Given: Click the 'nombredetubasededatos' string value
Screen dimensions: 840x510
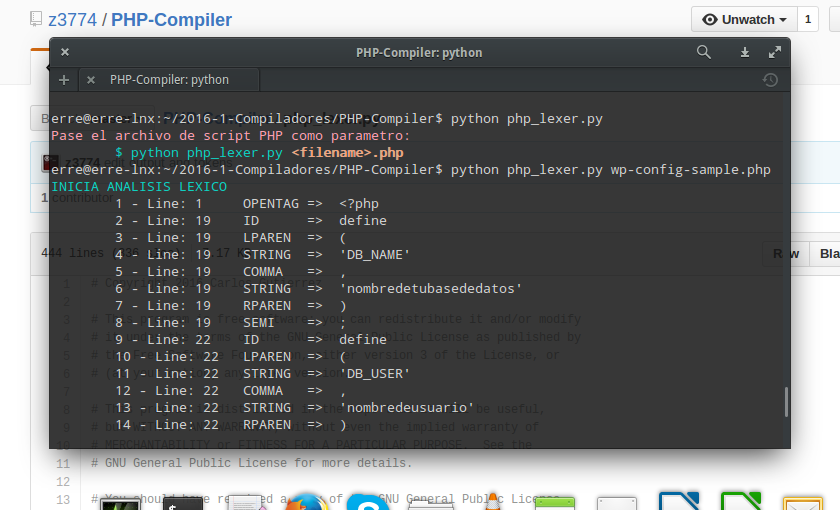Looking at the screenshot, I should [431, 289].
